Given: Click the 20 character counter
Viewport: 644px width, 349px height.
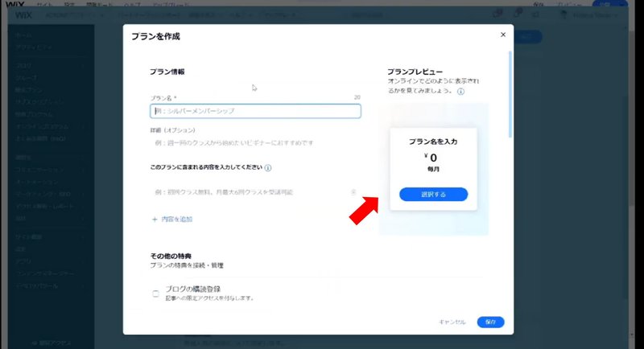Looking at the screenshot, I should point(357,97).
